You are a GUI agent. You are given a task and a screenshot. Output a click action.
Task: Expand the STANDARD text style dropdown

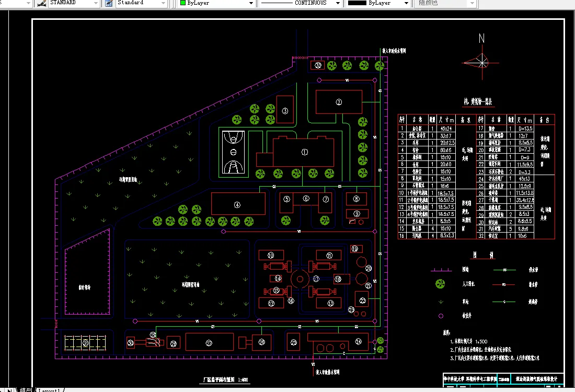click(x=96, y=3)
